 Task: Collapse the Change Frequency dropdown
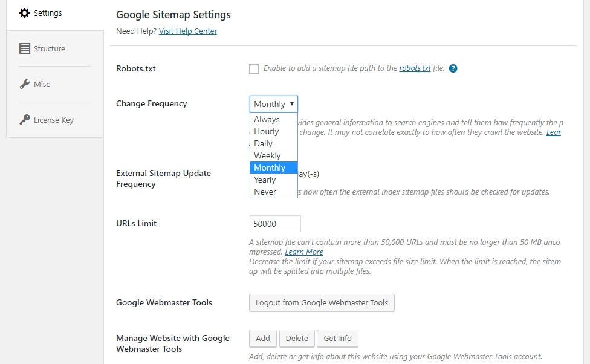pos(274,104)
